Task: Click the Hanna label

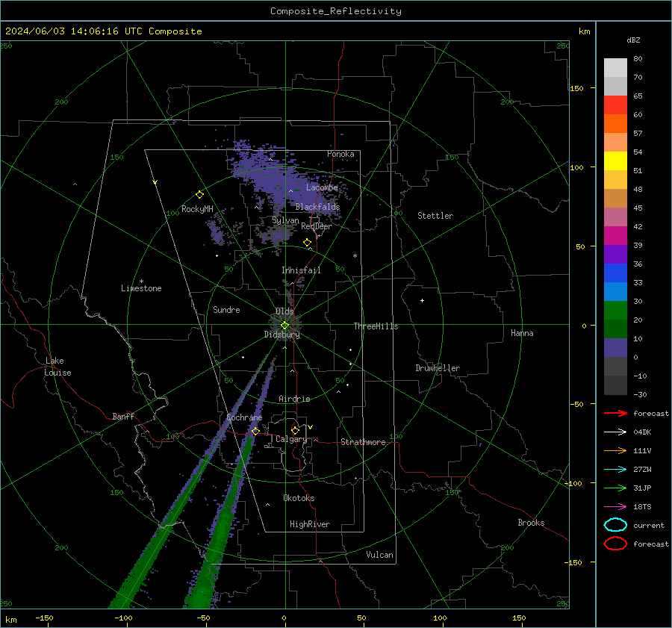Action: pyautogui.click(x=522, y=332)
